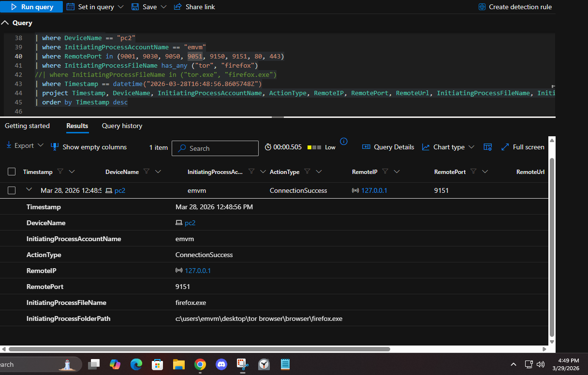Expand the Export dropdown
The height and width of the screenshot is (375, 588).
25,145
